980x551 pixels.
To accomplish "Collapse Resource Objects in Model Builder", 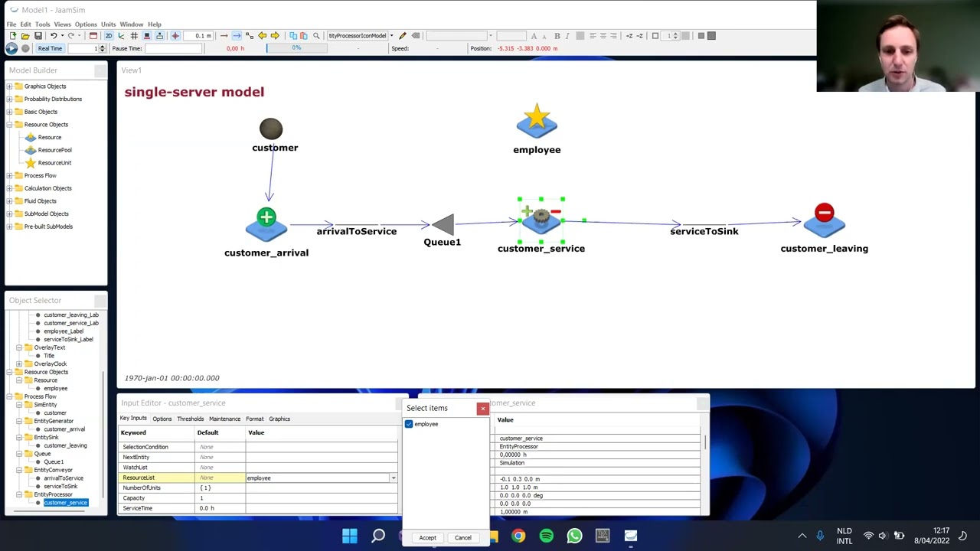I will (x=9, y=125).
